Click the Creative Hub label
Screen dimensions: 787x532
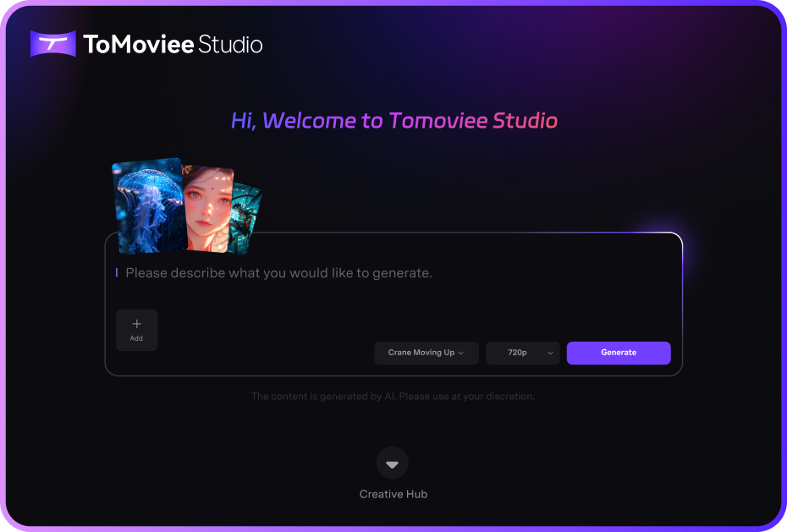coord(393,494)
